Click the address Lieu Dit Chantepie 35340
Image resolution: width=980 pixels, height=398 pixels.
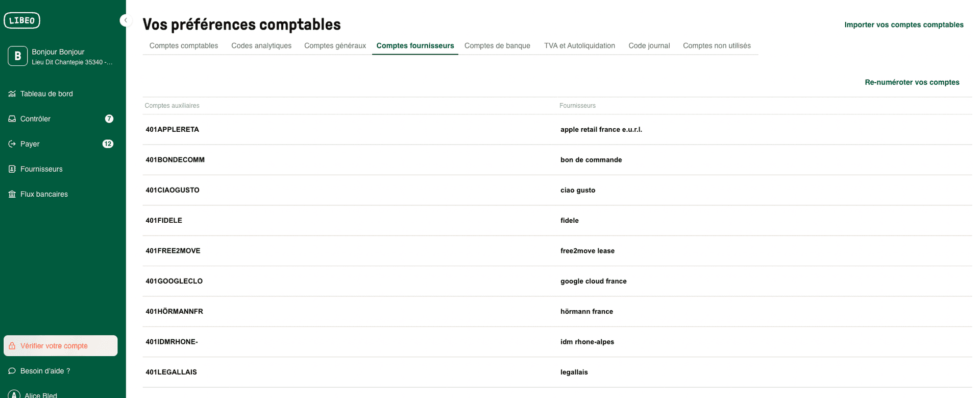pyautogui.click(x=72, y=62)
